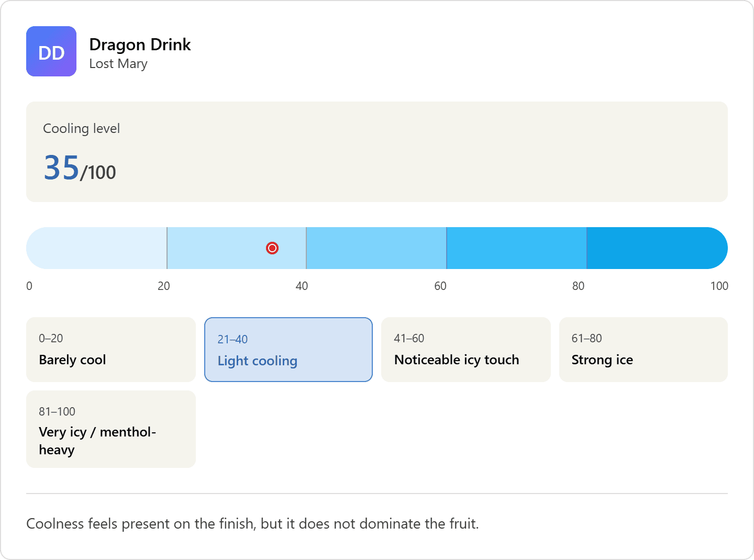
Task: Click the Cooling level label
Action: tap(81, 129)
